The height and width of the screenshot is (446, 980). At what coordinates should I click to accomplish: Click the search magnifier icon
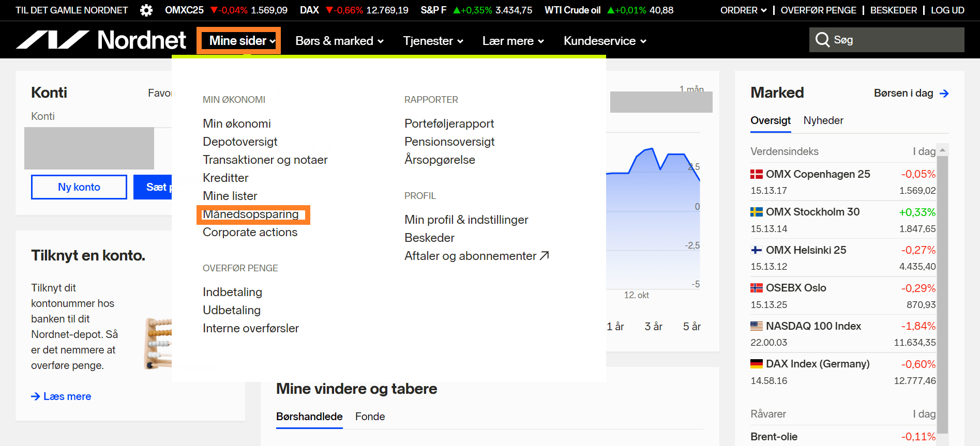point(822,40)
